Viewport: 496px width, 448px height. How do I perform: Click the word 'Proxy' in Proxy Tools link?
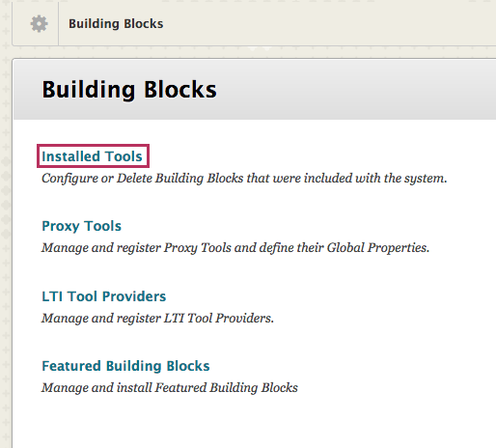pos(61,226)
